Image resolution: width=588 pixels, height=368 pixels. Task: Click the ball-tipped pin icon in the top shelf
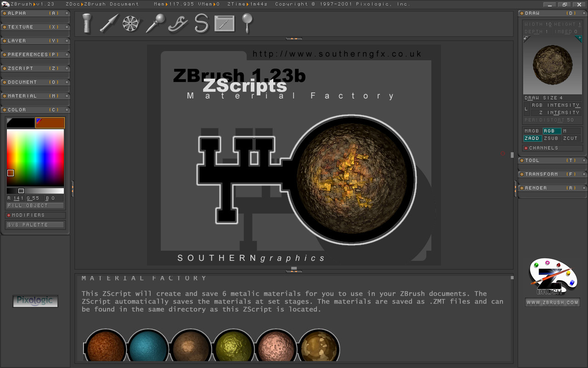(x=155, y=23)
